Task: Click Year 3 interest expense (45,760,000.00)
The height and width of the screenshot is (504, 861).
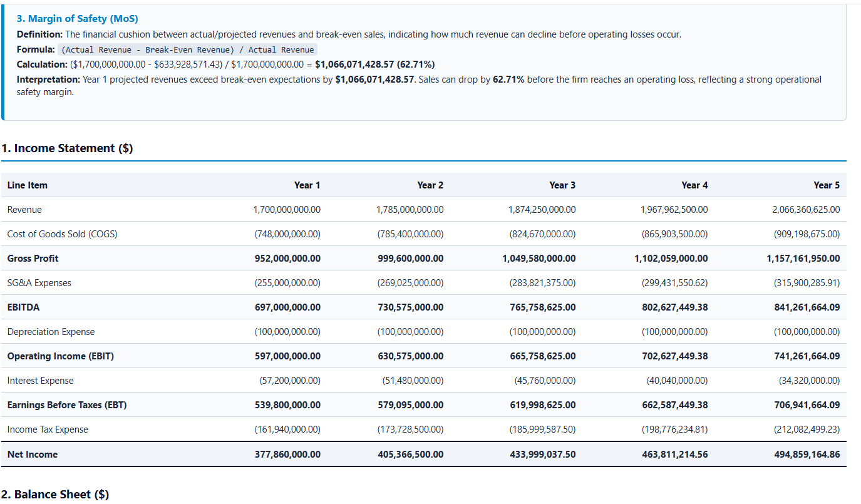Action: tap(545, 381)
